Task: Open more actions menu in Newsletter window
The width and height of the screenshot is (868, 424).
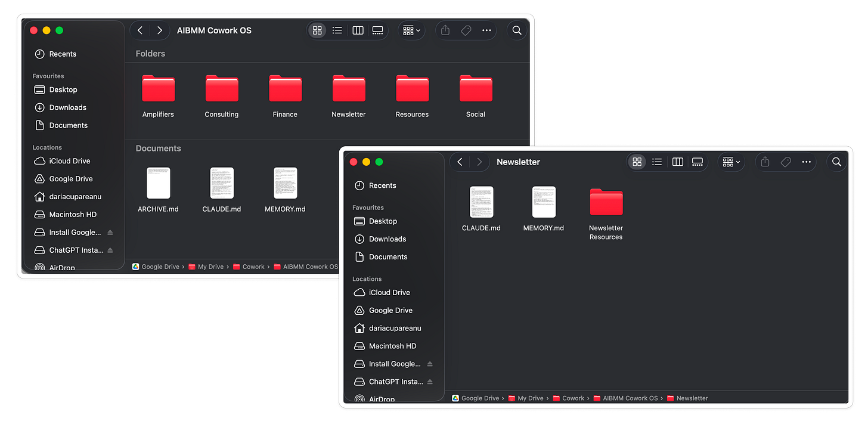Action: pyautogui.click(x=806, y=162)
